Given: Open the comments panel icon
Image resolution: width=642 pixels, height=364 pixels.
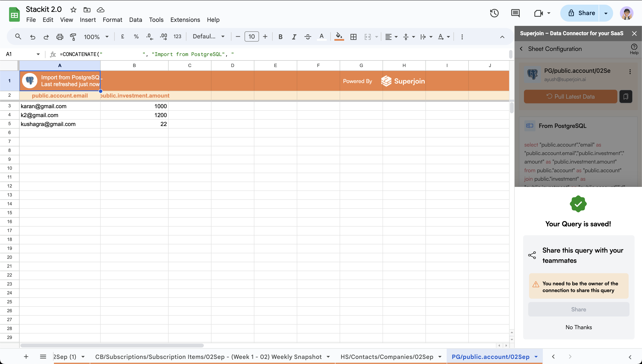Looking at the screenshot, I should click(515, 13).
